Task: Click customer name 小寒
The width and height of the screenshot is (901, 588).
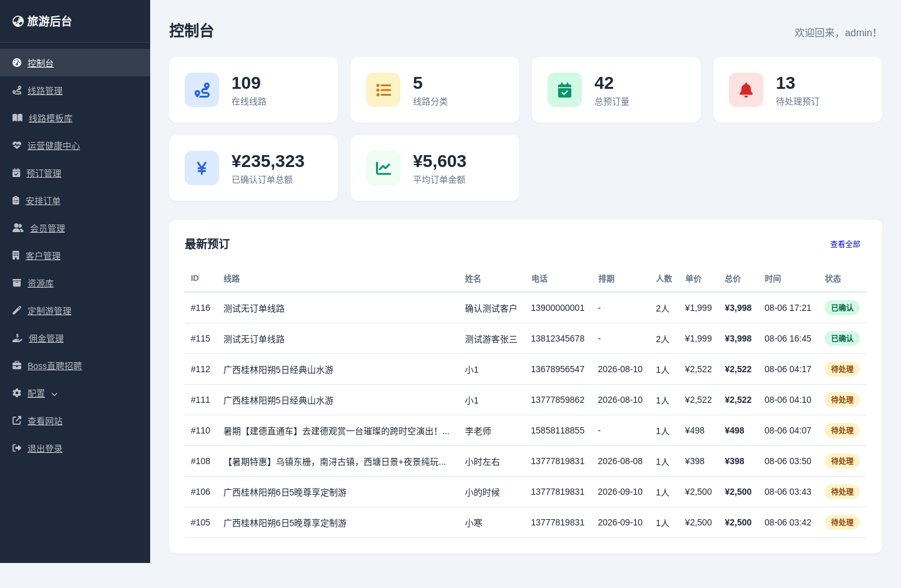Action: pyautogui.click(x=474, y=523)
